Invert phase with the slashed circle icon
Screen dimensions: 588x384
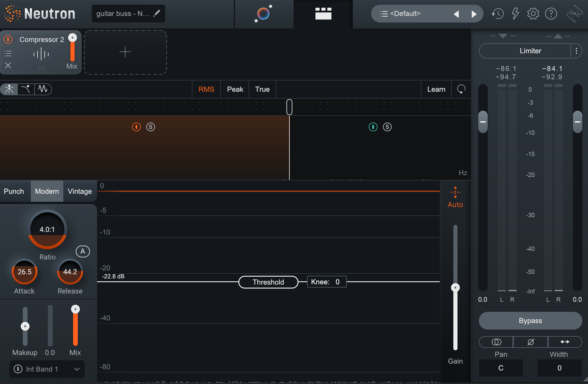531,342
